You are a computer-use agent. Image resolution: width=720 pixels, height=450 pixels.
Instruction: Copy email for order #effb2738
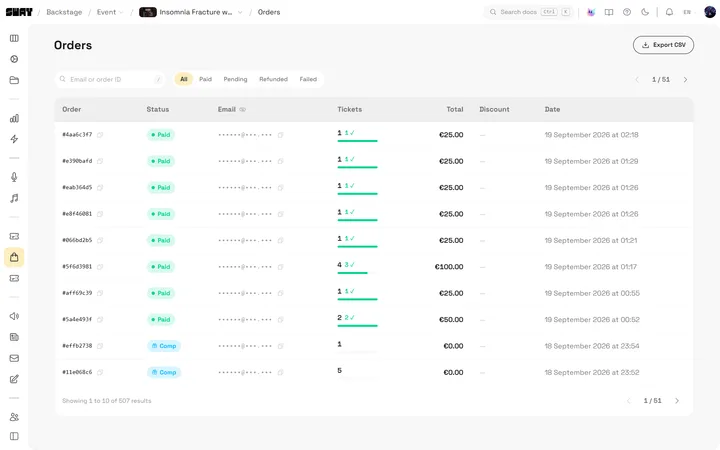281,346
